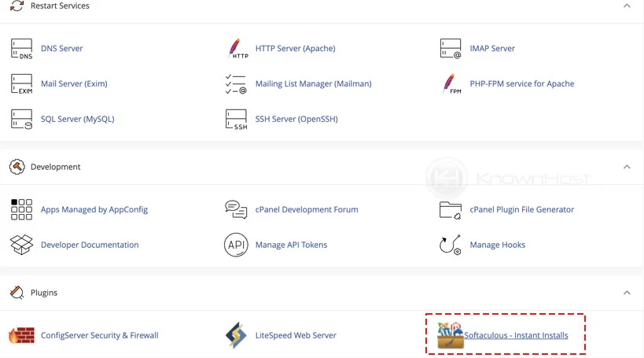The height and width of the screenshot is (358, 644).
Task: Click the Mailing List Manager checklist icon
Action: [236, 84]
